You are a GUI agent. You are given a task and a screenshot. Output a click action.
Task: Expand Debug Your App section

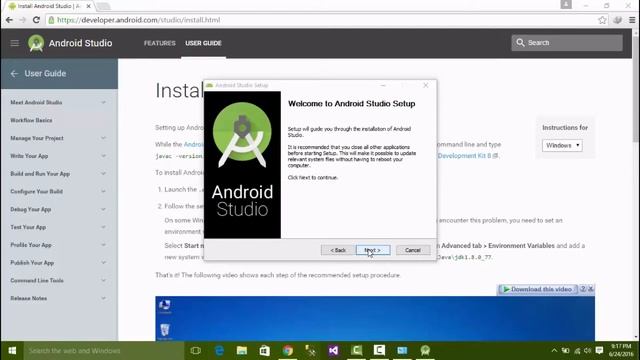(103, 209)
